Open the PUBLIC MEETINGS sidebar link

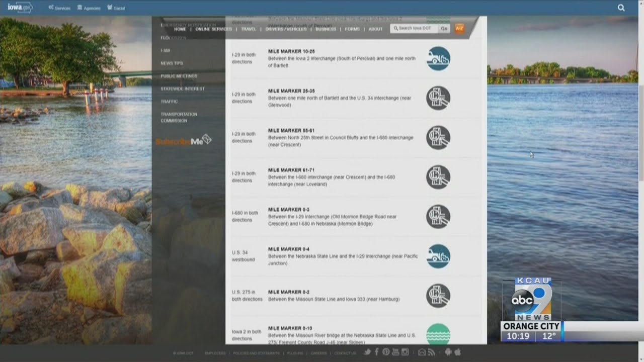tap(179, 76)
